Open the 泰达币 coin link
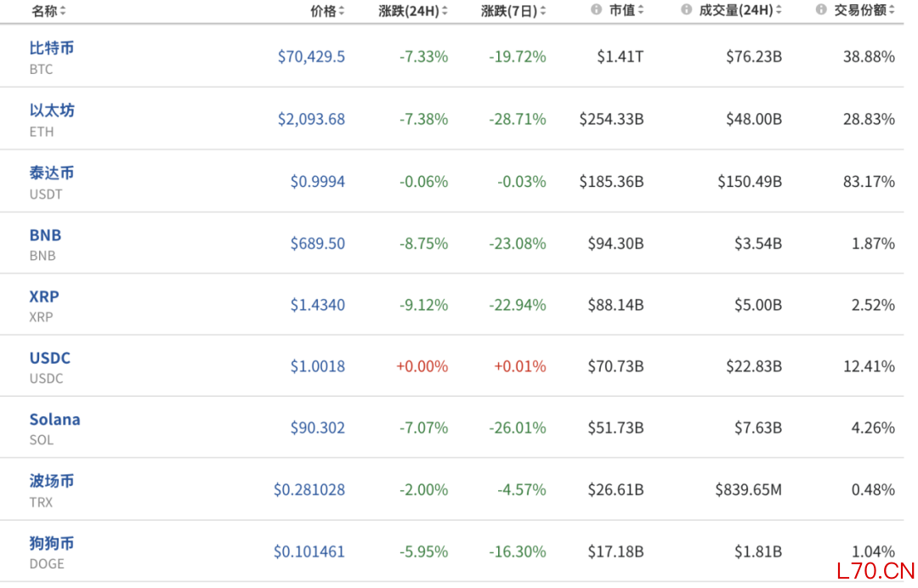Image resolution: width=918 pixels, height=588 pixels. click(x=52, y=173)
